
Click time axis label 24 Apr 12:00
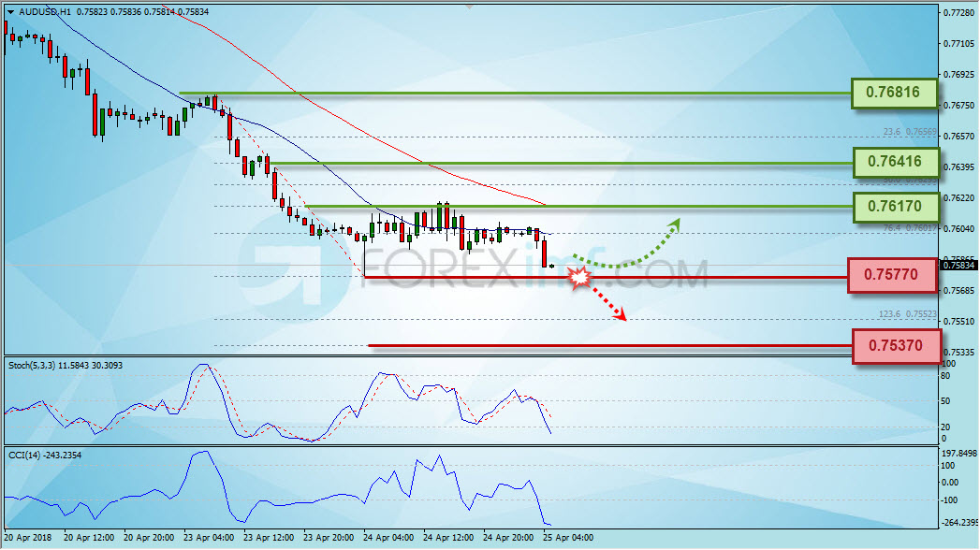pos(448,538)
